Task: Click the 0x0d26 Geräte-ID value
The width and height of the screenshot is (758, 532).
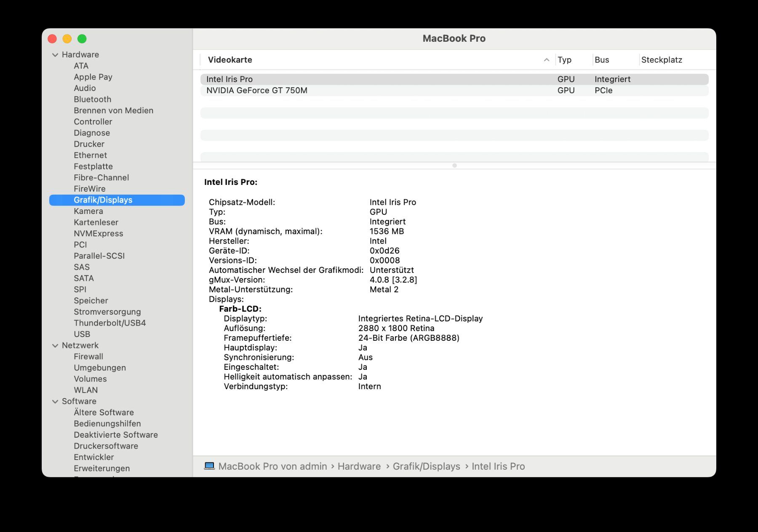Action: [x=384, y=251]
